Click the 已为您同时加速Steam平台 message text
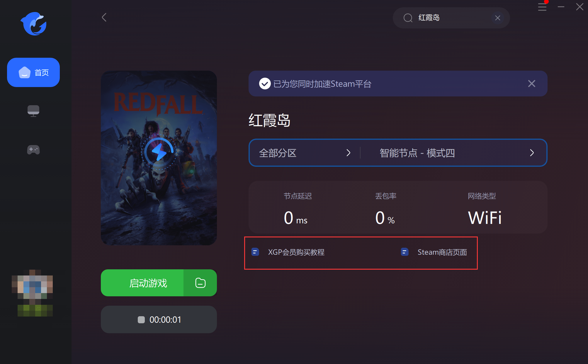 (322, 84)
